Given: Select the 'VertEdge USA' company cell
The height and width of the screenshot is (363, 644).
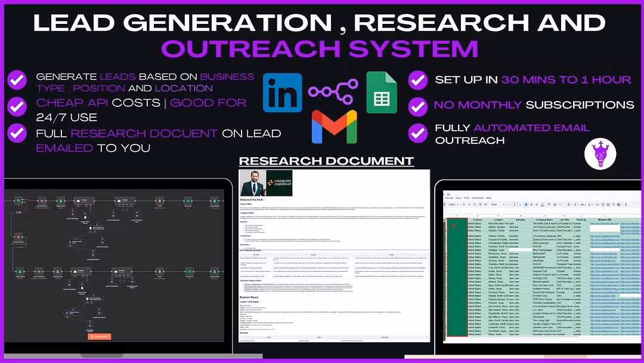Looking at the screenshot, I should [544, 278].
